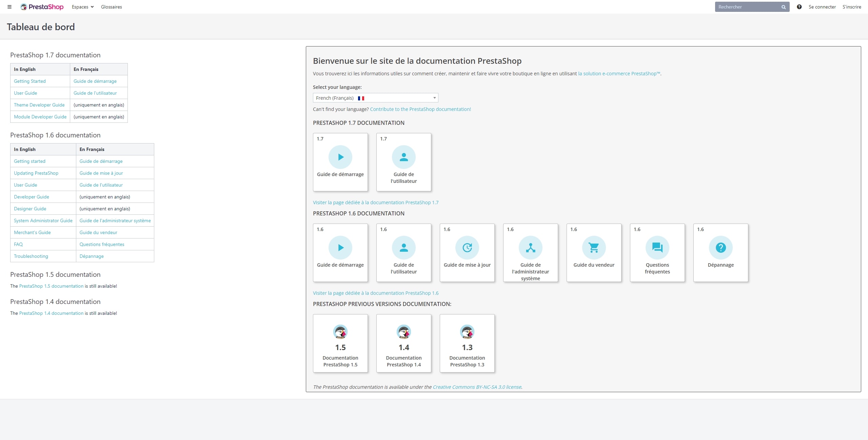Click the search magnifier icon
868x440 pixels.
(x=784, y=7)
